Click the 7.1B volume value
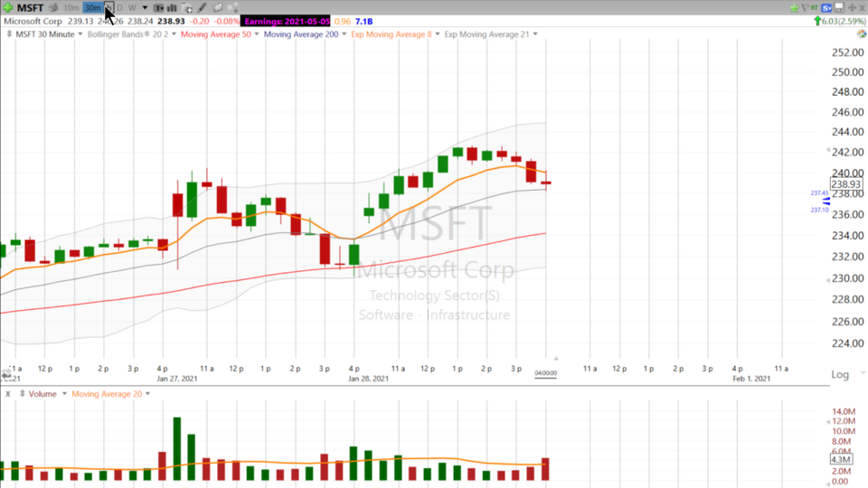The height and width of the screenshot is (488, 868). (363, 21)
